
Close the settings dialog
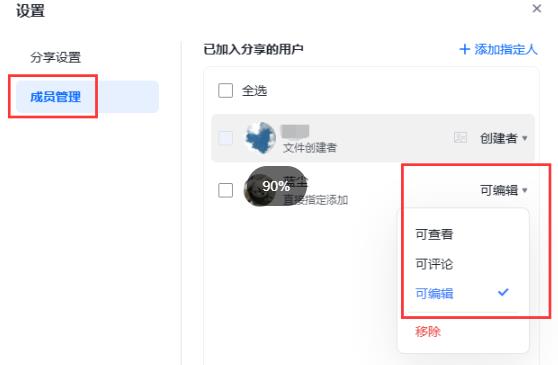tap(537, 9)
